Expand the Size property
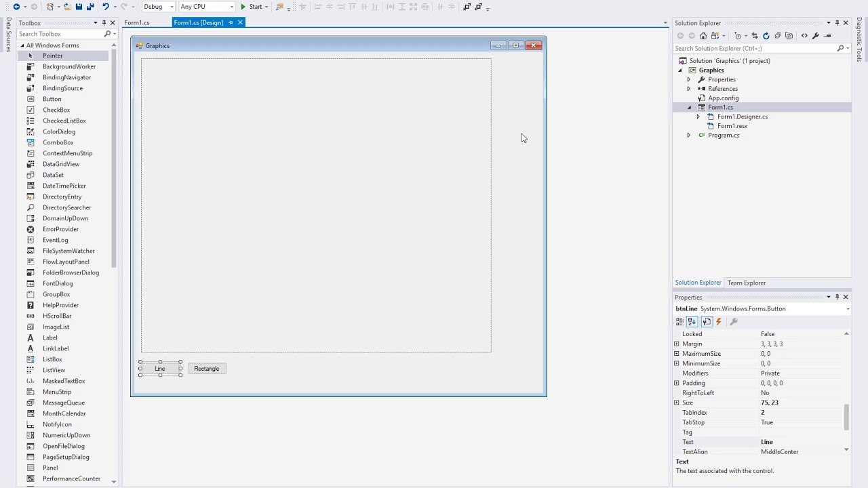 (677, 403)
